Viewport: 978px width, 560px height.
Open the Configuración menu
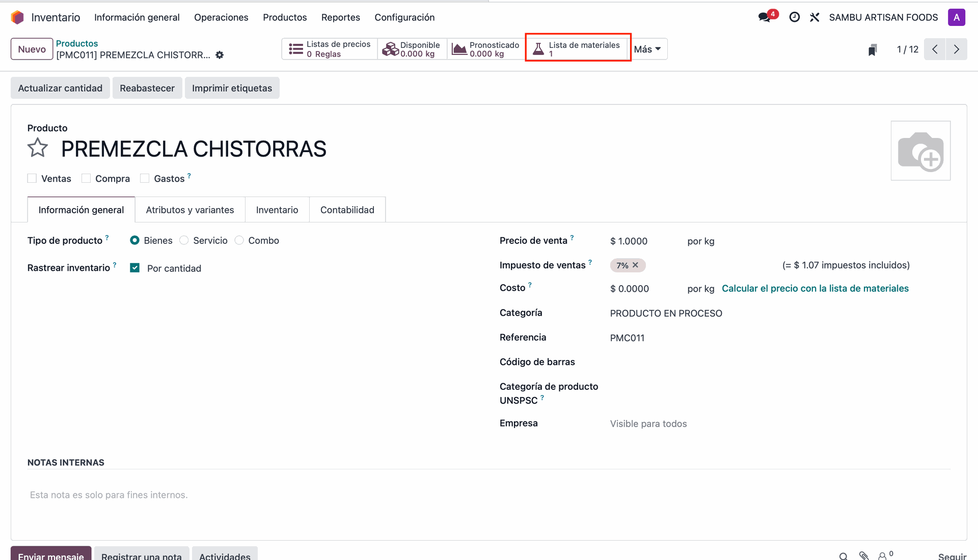pos(404,17)
